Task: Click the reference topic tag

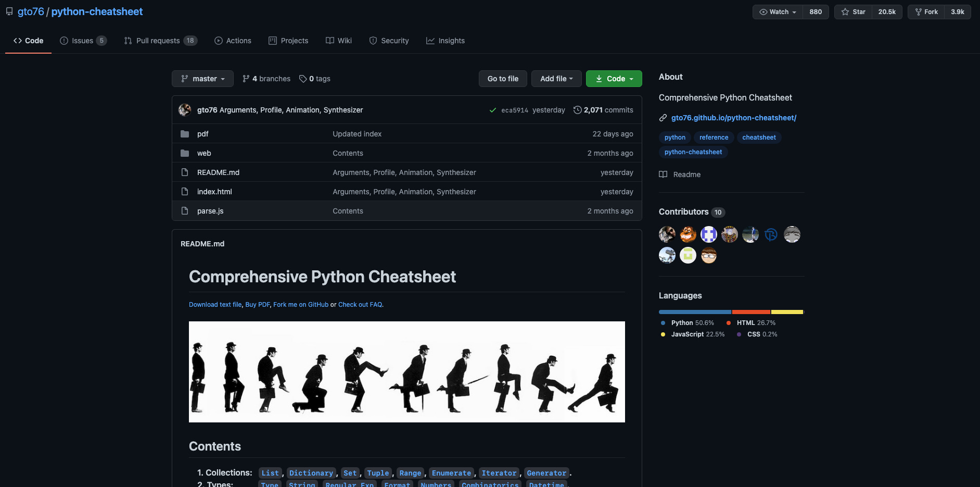Action: tap(714, 138)
